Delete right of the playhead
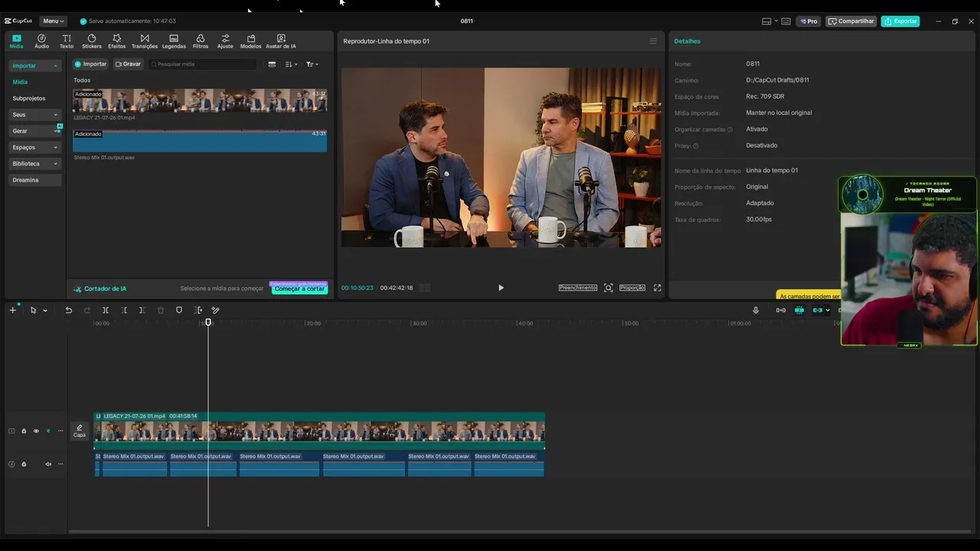This screenshot has width=980, height=551. tap(142, 310)
